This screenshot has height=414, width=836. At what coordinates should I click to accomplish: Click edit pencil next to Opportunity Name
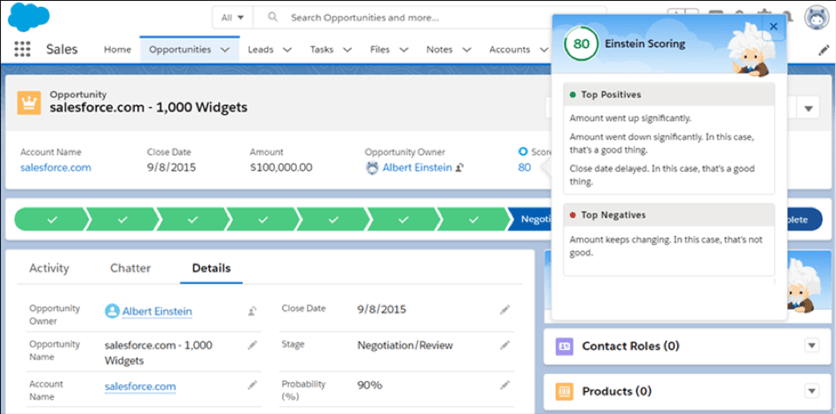pos(253,346)
